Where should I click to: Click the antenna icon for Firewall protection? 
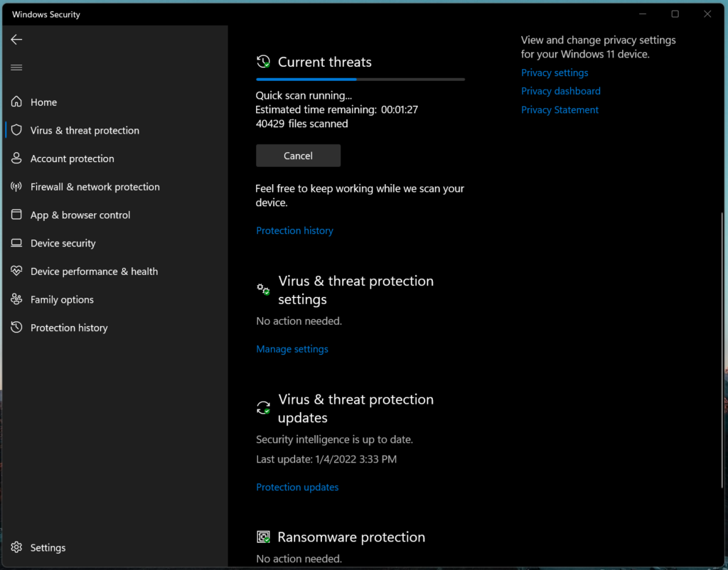point(17,187)
